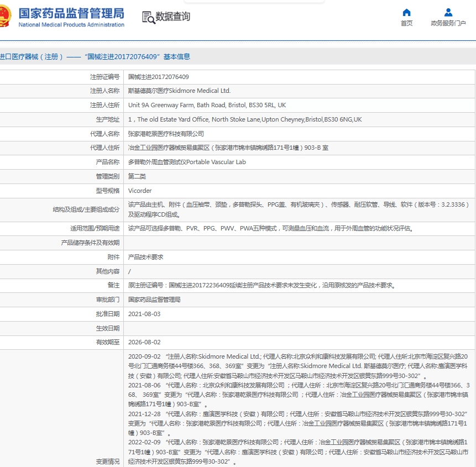Click the 管理类别 row label
This screenshot has width=476, height=467.
coord(108,176)
